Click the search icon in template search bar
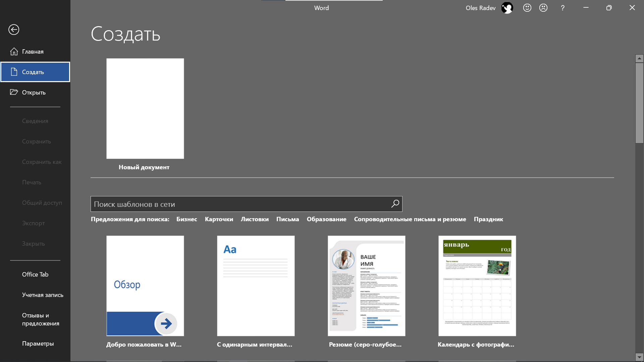The width and height of the screenshot is (644, 362). 394,204
